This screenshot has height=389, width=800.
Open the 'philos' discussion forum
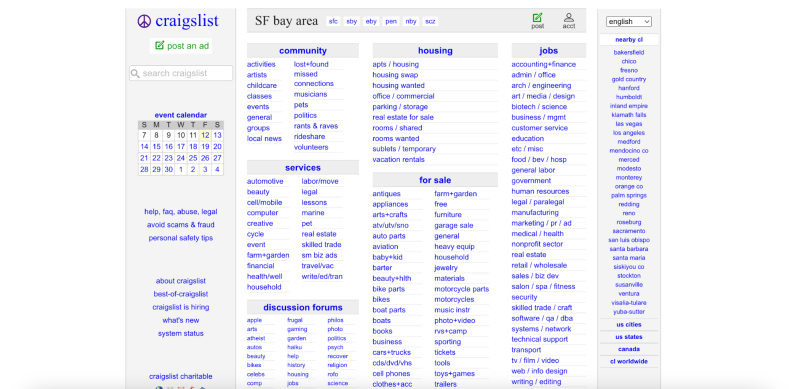pyautogui.click(x=335, y=321)
